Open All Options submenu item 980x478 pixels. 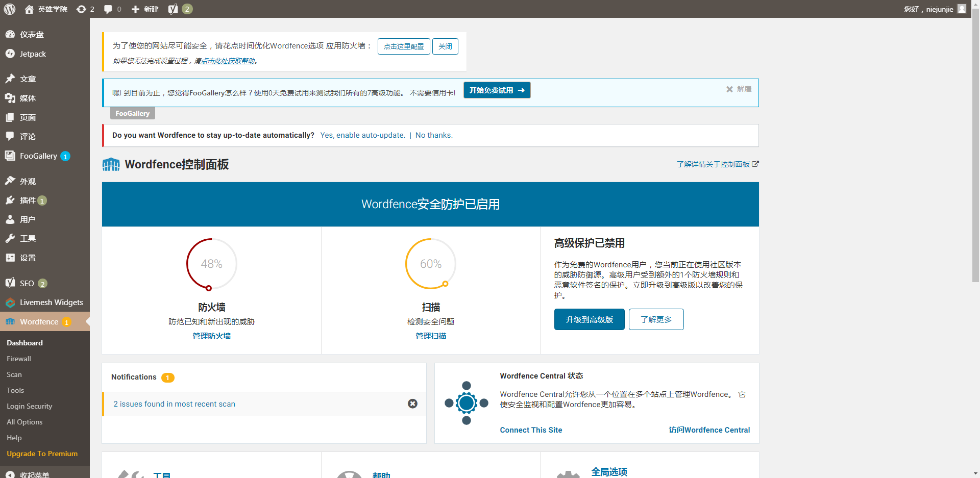24,422
